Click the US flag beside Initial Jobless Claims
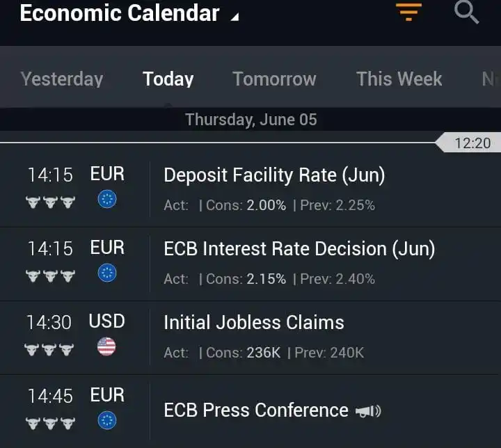The image size is (501, 448). pyautogui.click(x=106, y=346)
